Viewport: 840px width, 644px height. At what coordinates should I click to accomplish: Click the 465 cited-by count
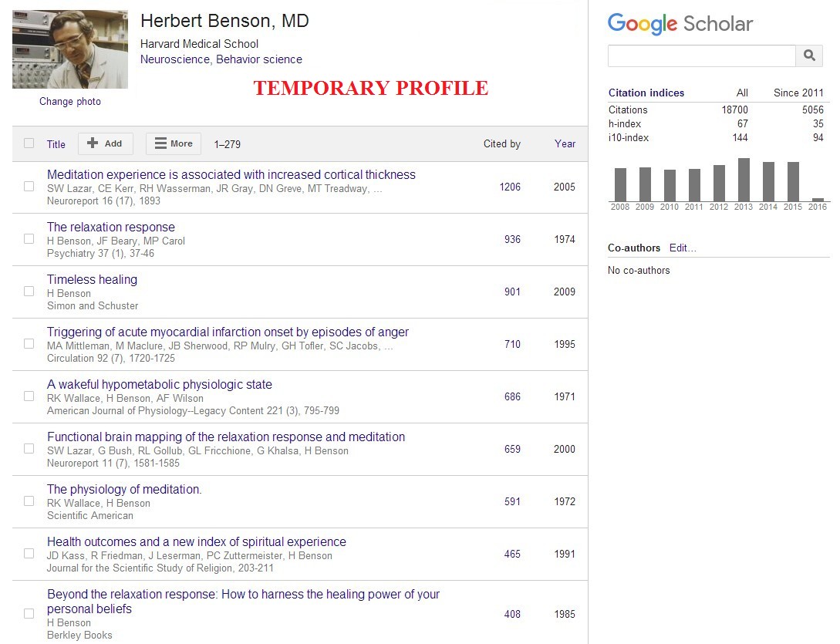(512, 555)
